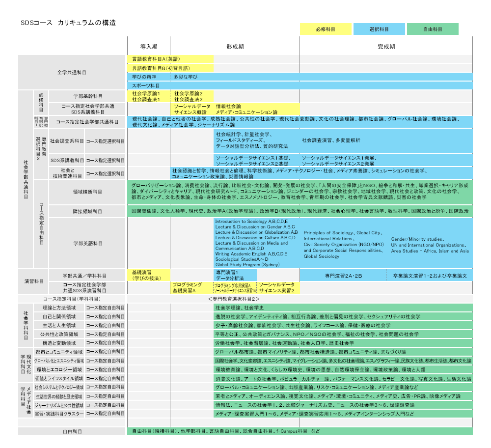Click the スポーツ科目 row
This screenshot has width=491, height=448.
300,85
